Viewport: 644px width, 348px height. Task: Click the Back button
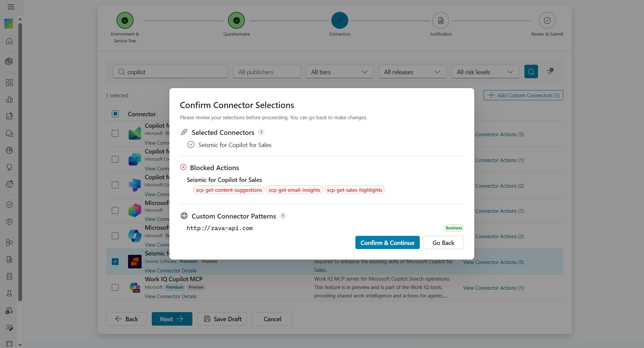click(126, 319)
